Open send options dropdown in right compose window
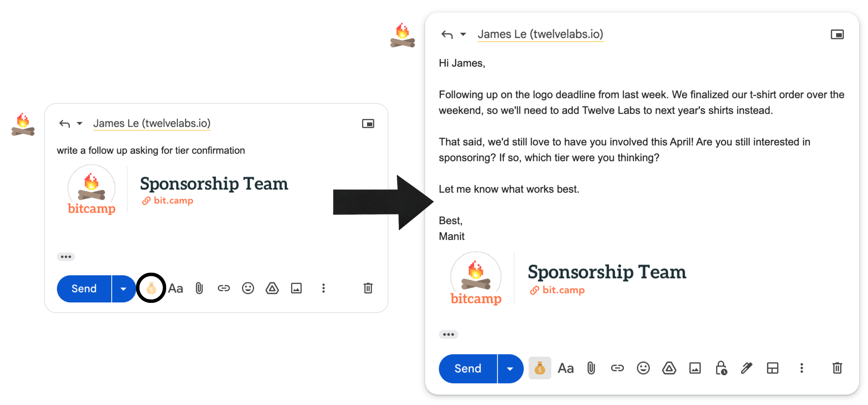868x405 pixels. pos(510,369)
